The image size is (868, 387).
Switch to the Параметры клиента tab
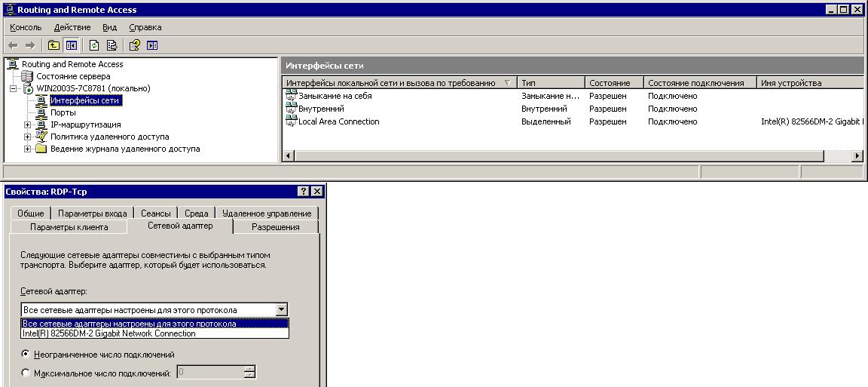point(69,227)
